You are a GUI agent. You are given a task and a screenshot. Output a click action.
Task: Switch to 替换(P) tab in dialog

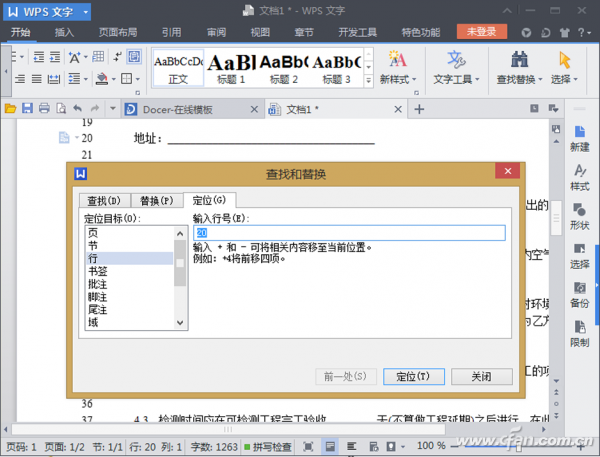click(157, 201)
